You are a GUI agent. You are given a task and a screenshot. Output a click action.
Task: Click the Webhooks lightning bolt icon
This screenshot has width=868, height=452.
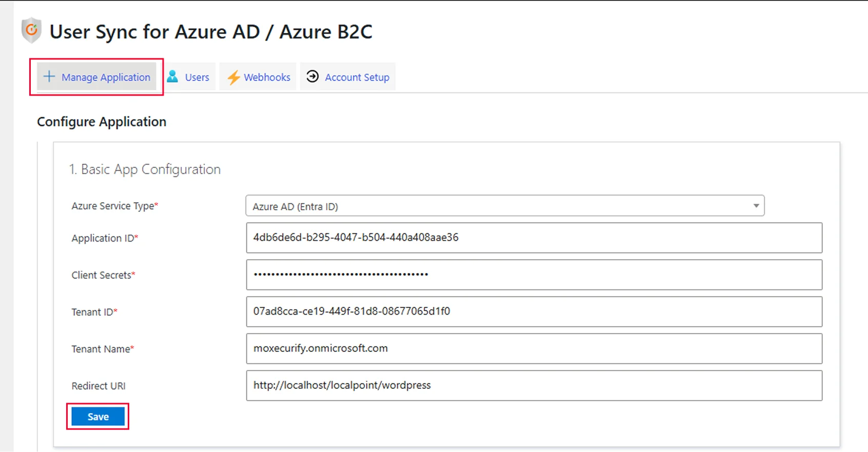point(233,77)
